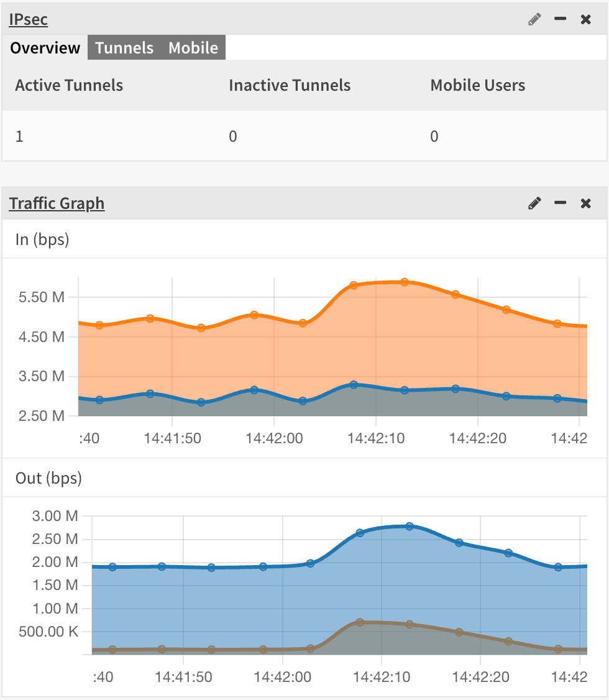Click the Mobile Users column header
The width and height of the screenshot is (609, 700).
(477, 85)
